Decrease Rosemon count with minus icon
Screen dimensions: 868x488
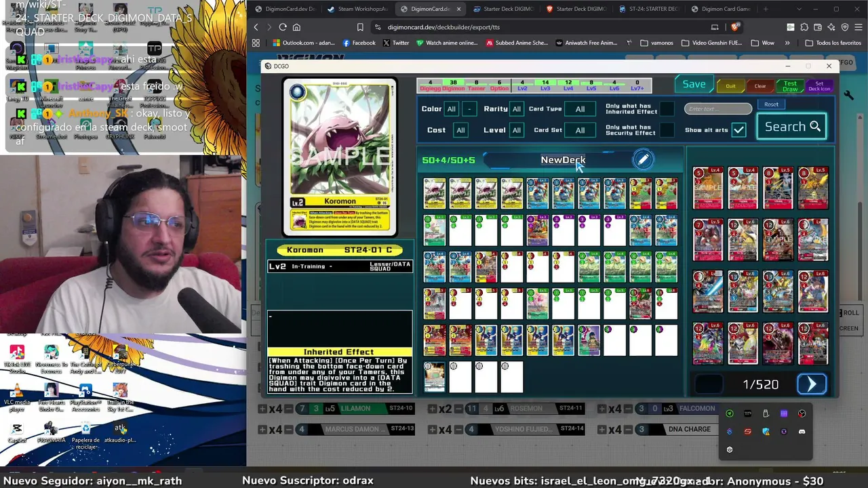click(457, 409)
